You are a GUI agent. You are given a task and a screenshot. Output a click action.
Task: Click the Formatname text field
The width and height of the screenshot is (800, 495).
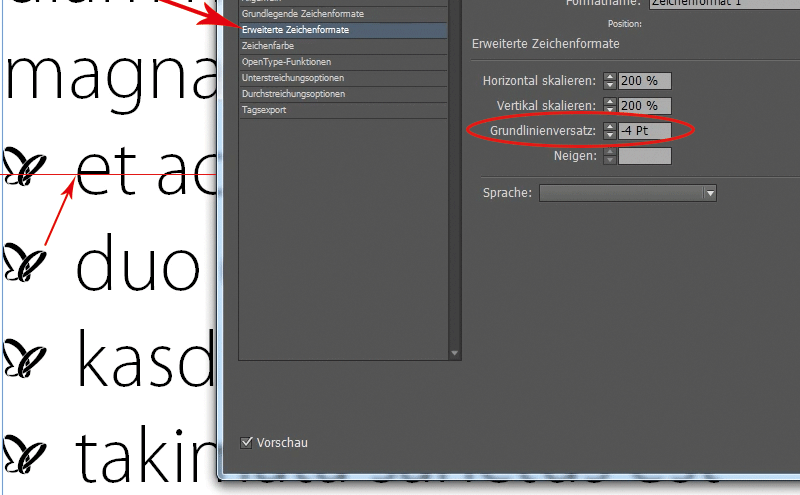point(724,3)
